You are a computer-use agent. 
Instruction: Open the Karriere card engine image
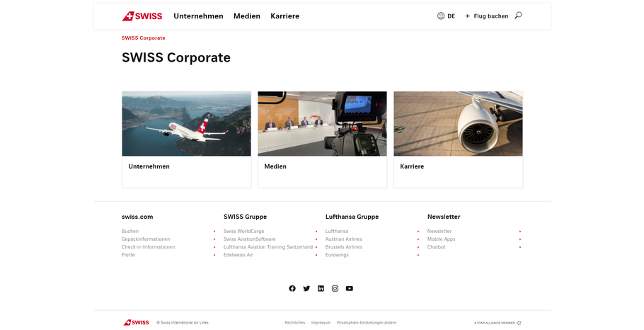pos(459,124)
